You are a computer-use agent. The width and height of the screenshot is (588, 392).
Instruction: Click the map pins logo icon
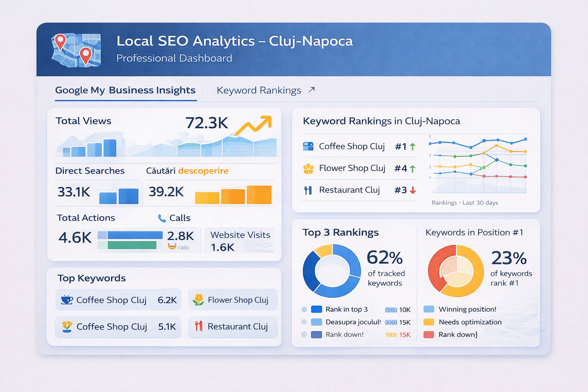click(x=76, y=50)
